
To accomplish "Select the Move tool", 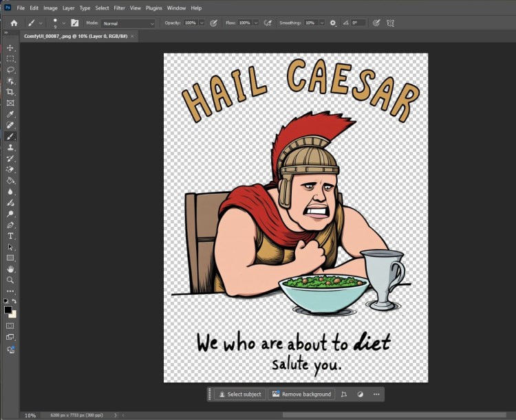I will click(x=10, y=48).
